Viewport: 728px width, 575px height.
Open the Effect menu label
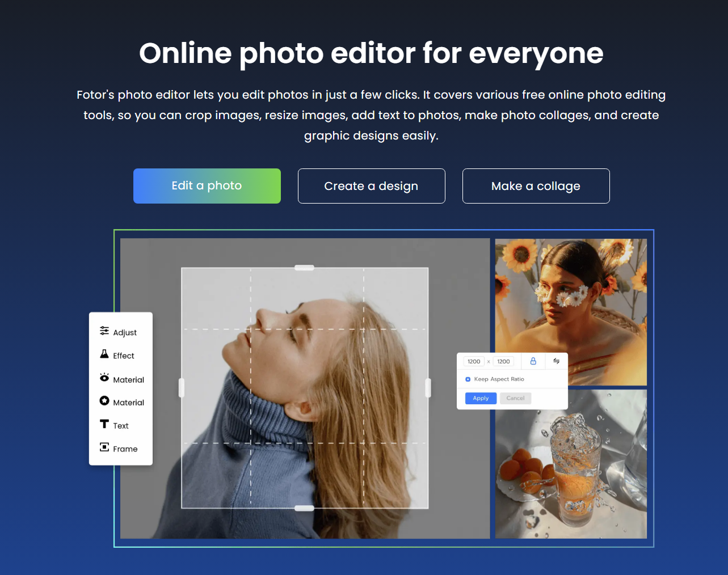coord(124,356)
